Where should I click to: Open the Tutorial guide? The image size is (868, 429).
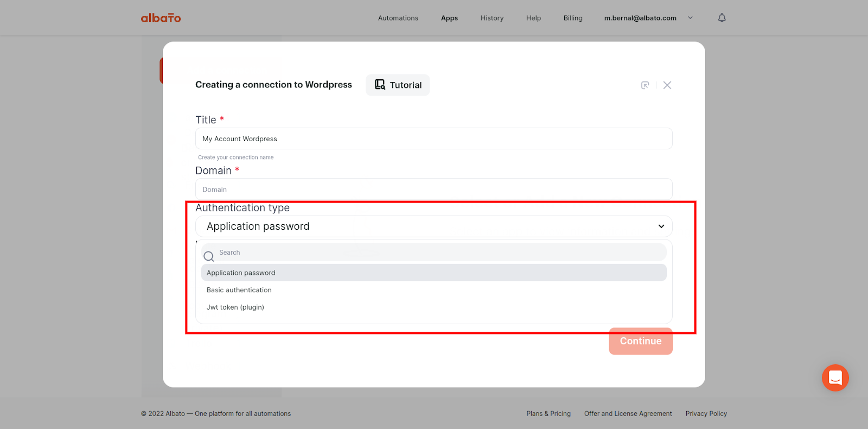tap(398, 85)
